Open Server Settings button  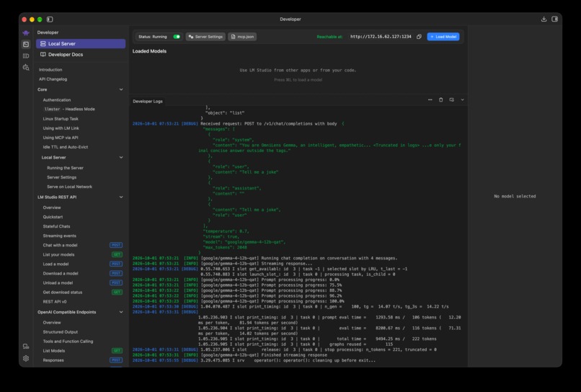(x=205, y=37)
